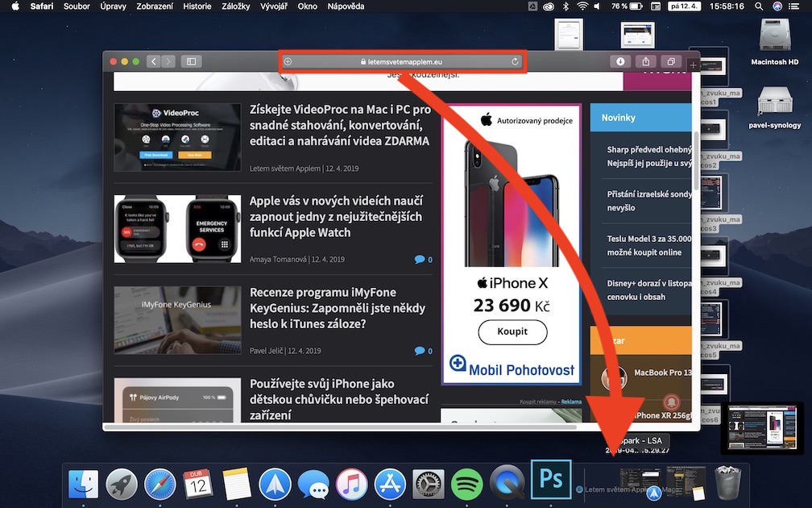Open Safari from the Dock
The height and width of the screenshot is (508, 812).
coord(160,485)
